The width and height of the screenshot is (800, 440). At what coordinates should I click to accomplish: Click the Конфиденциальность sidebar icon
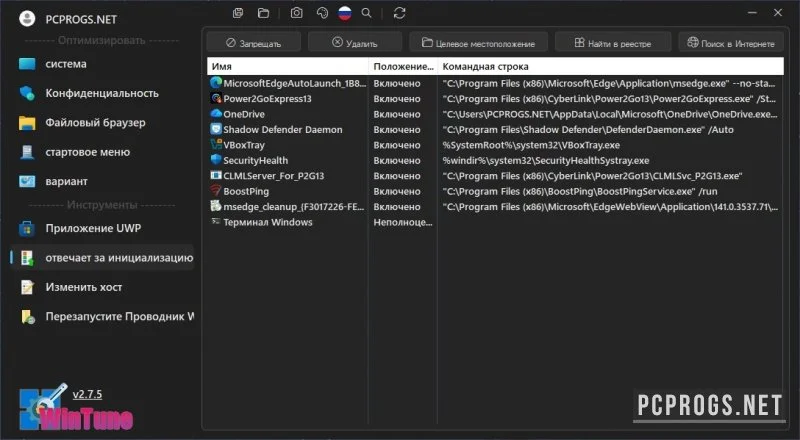pos(27,93)
